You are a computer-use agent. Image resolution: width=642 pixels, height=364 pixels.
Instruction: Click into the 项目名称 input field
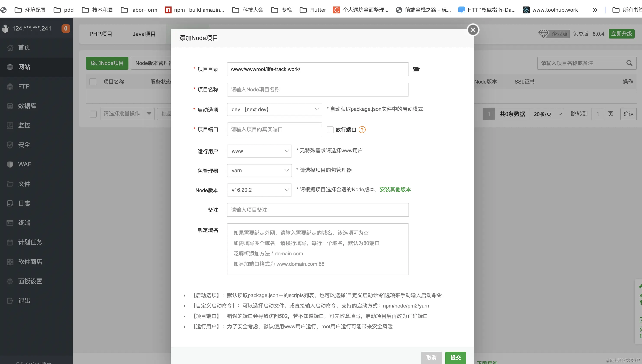pyautogui.click(x=318, y=90)
